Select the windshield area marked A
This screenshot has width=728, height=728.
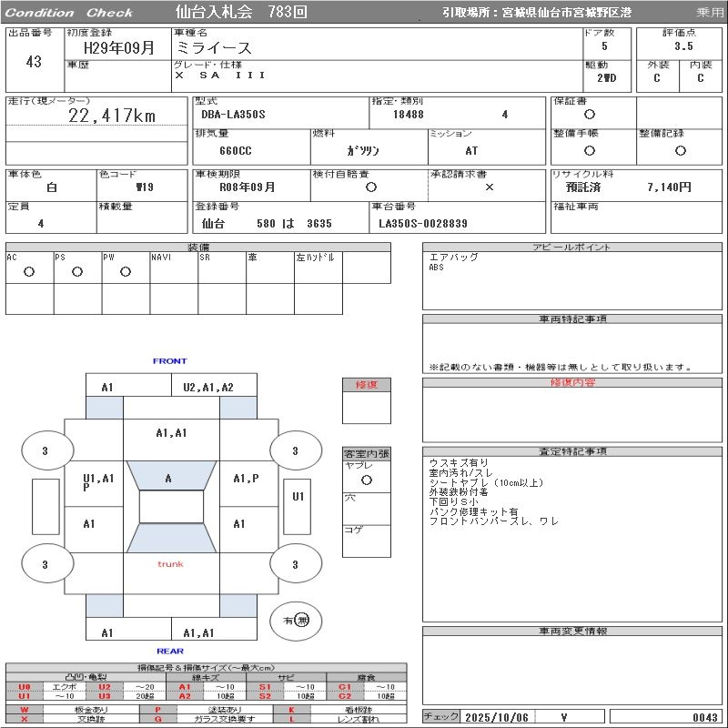(169, 478)
